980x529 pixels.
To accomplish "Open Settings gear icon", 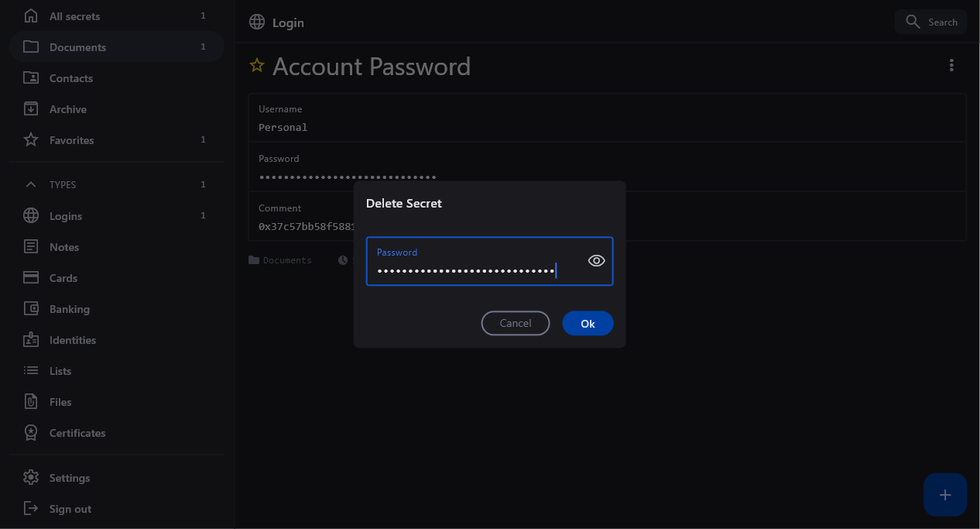I will pos(31,478).
